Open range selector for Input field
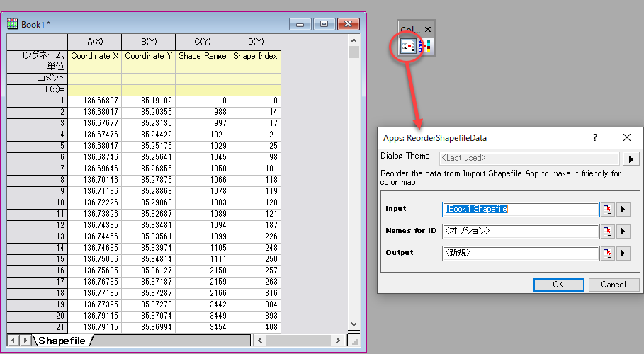644x354 pixels. 607,209
